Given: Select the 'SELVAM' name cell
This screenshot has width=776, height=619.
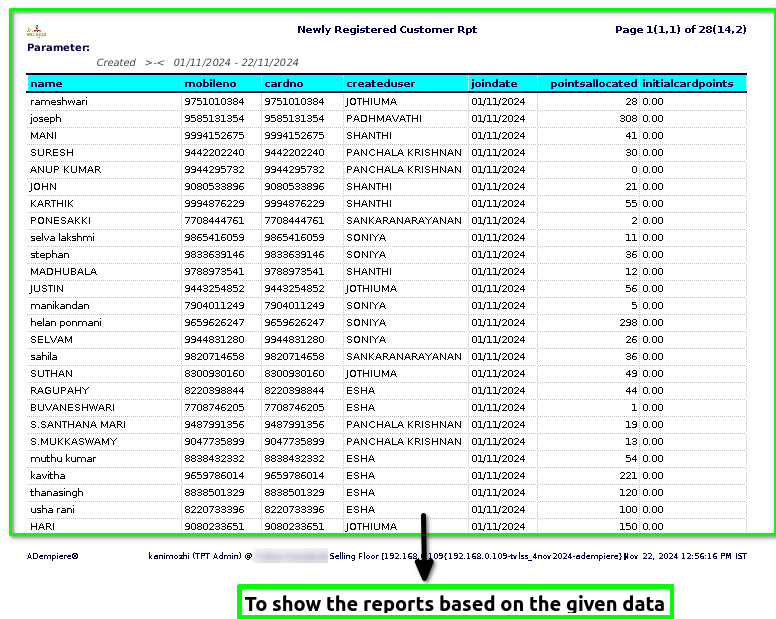Looking at the screenshot, I should click(51, 339).
